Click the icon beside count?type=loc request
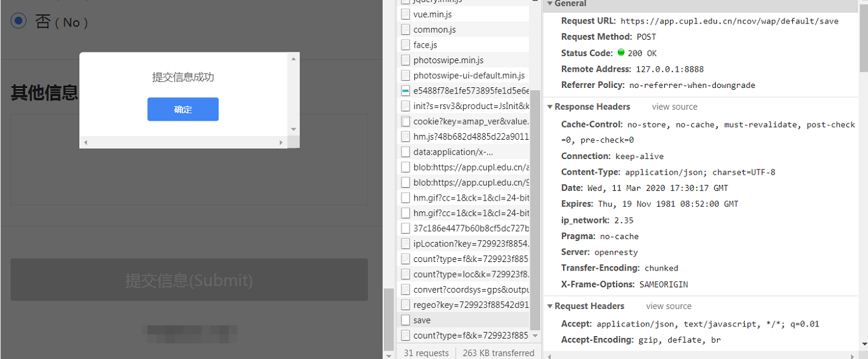 tap(406, 274)
